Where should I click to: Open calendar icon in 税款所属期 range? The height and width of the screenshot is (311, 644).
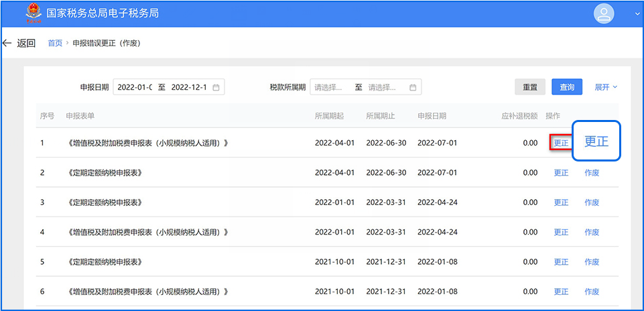pyautogui.click(x=413, y=87)
